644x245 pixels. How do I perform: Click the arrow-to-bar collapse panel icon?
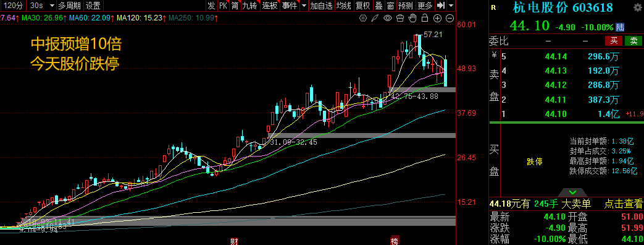(441, 6)
